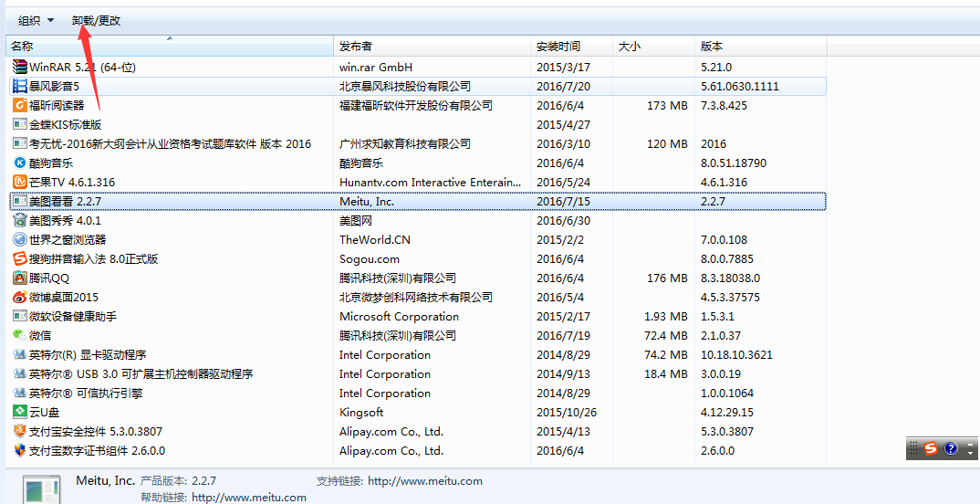Click the 英特尔 USB 3.0 driver icon
The height and width of the screenshot is (504, 980).
[x=20, y=374]
